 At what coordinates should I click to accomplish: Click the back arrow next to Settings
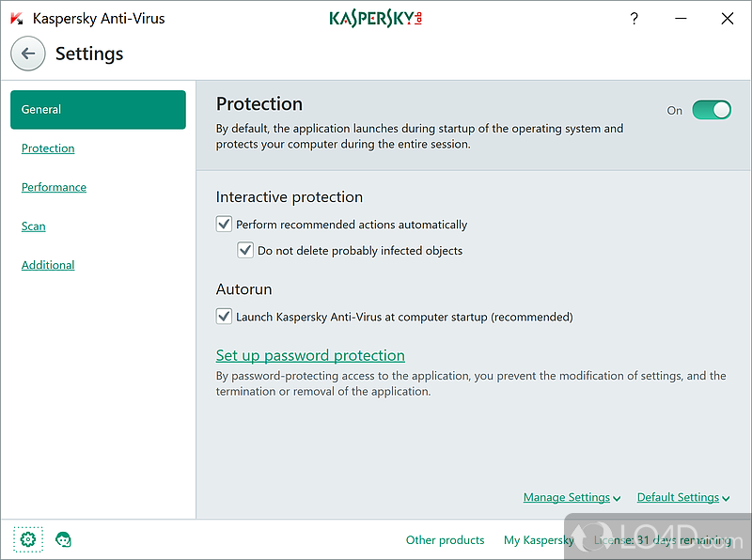click(x=28, y=54)
